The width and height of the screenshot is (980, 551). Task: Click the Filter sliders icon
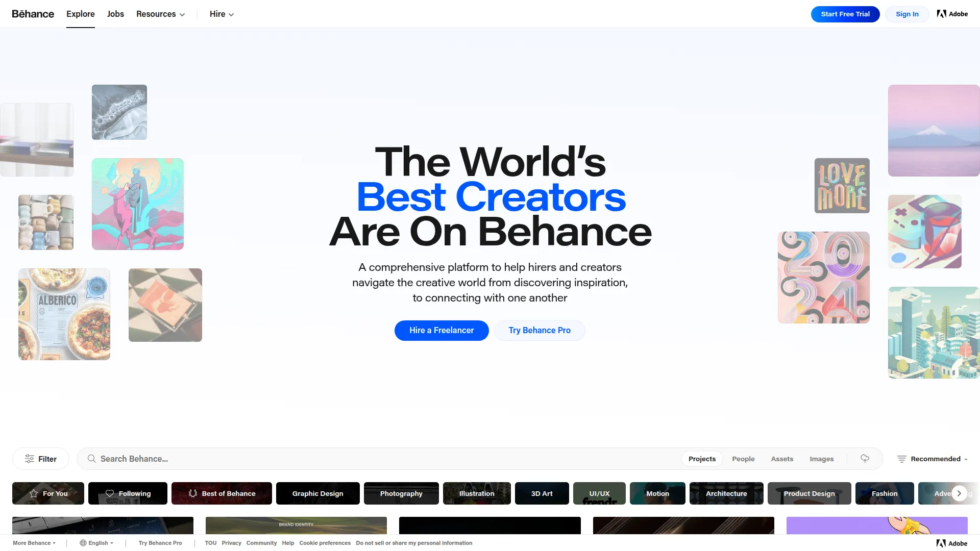point(30,459)
